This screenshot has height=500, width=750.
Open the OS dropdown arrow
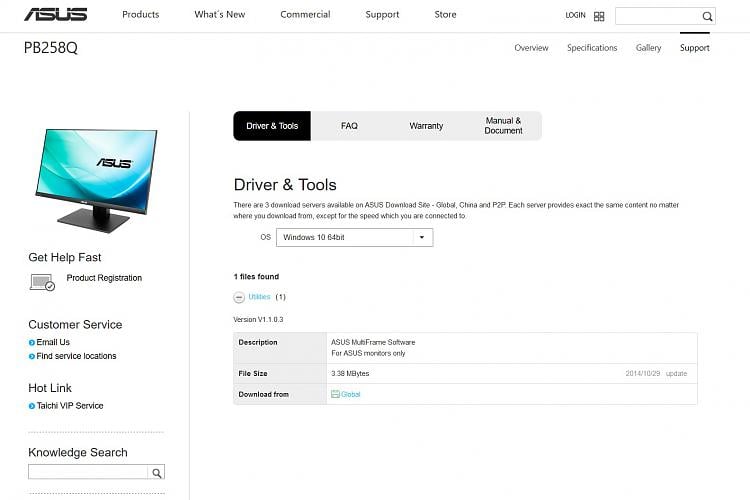pos(422,237)
